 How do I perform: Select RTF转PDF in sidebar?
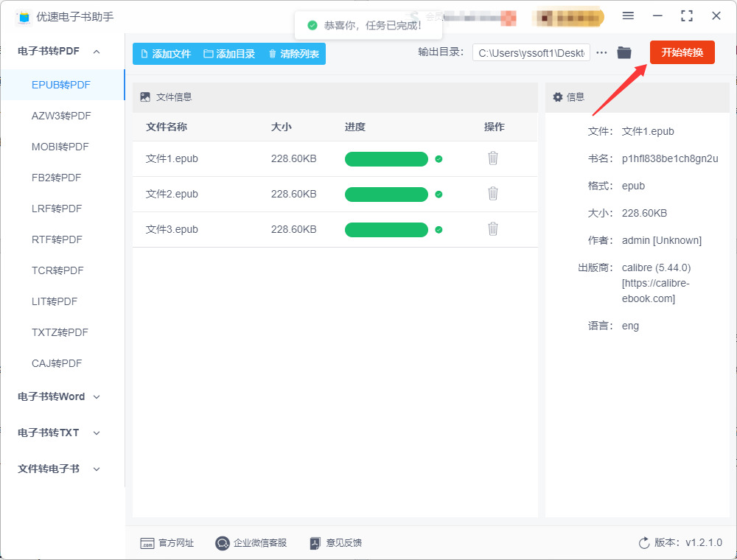point(57,240)
